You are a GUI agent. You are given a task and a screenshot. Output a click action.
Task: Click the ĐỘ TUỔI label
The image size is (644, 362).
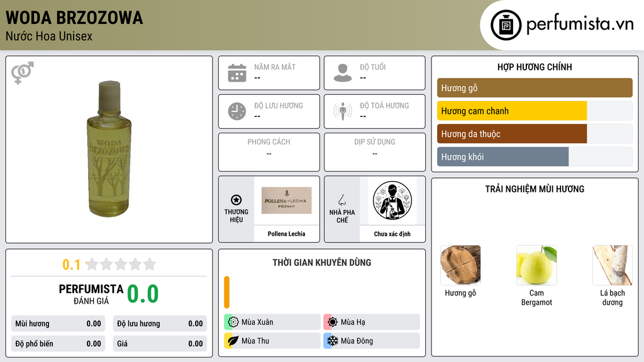point(373,67)
